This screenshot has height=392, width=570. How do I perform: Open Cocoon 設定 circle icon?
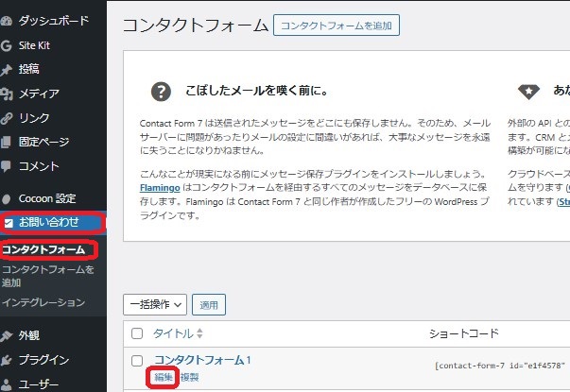pos(8,199)
